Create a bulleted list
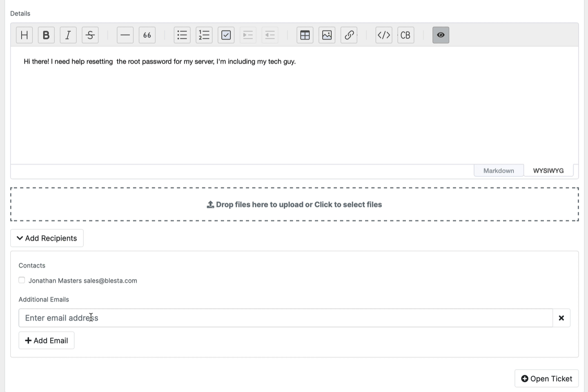The image size is (588, 392). pos(182,35)
